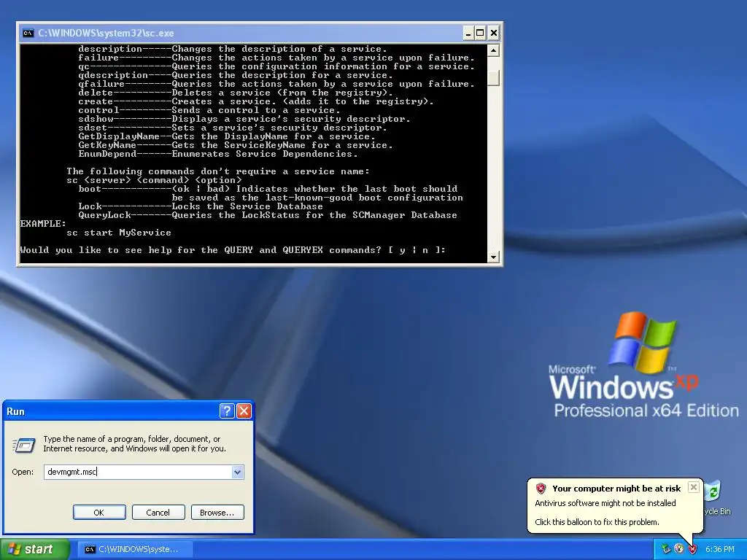Click the 'sc start MyService' example line
The height and width of the screenshot is (560, 747).
[x=119, y=233]
